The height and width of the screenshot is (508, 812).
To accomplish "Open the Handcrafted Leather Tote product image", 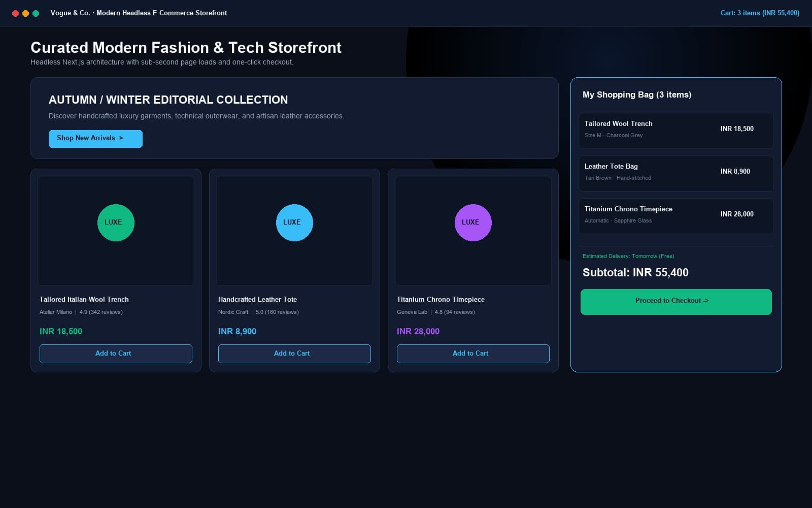I will click(x=294, y=231).
